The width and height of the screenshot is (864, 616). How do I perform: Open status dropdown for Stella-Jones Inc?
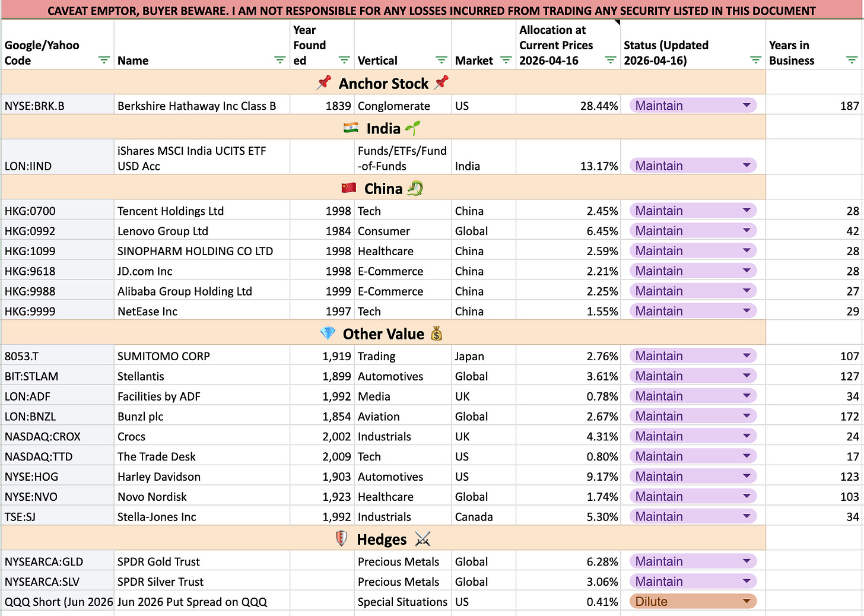pos(693,517)
